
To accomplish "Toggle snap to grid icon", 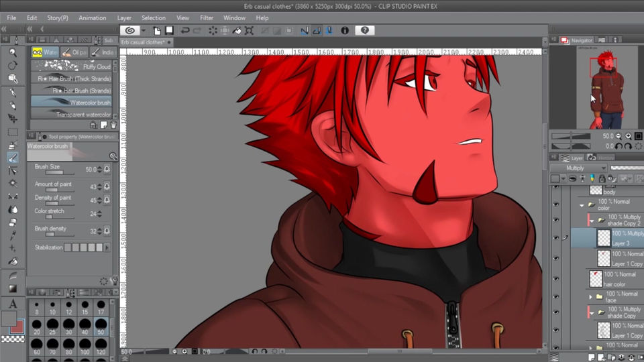I will tap(329, 30).
